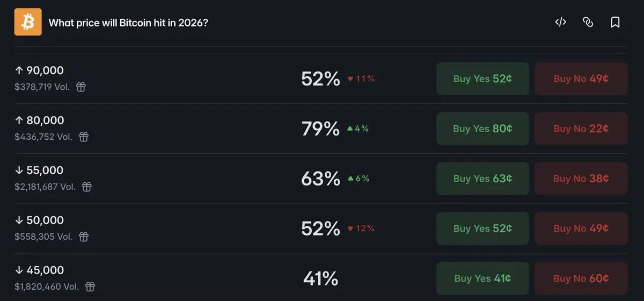Choose Buy No 60¢ for ↓ 45,000

(581, 279)
